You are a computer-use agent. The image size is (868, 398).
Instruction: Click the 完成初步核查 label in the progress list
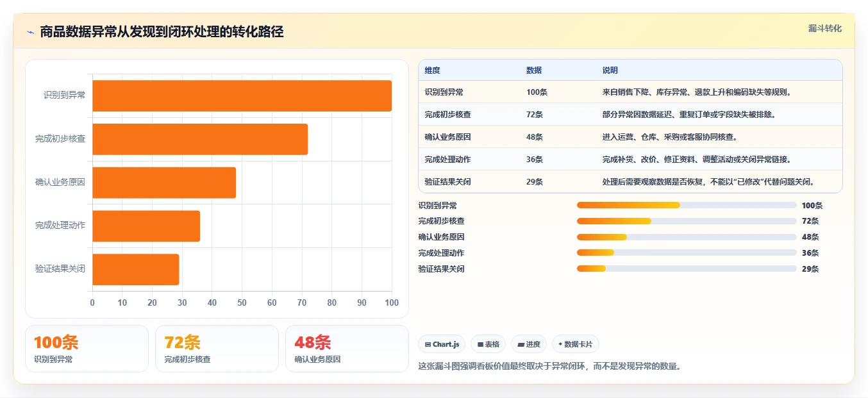coord(442,221)
